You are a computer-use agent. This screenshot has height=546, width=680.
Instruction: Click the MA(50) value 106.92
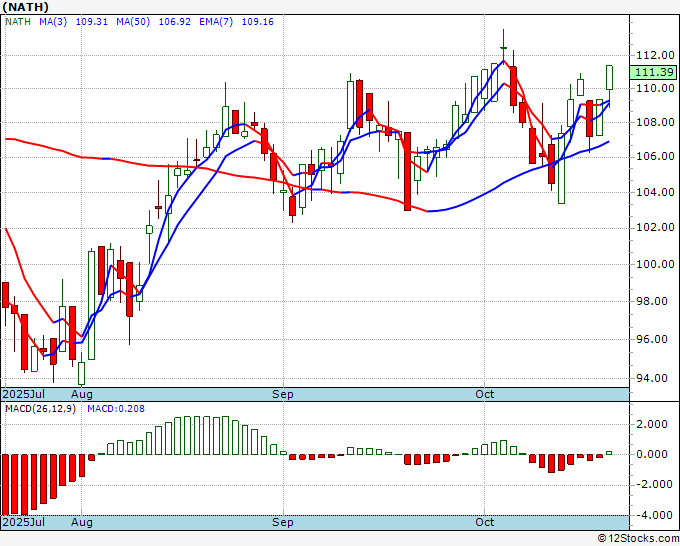(x=174, y=21)
